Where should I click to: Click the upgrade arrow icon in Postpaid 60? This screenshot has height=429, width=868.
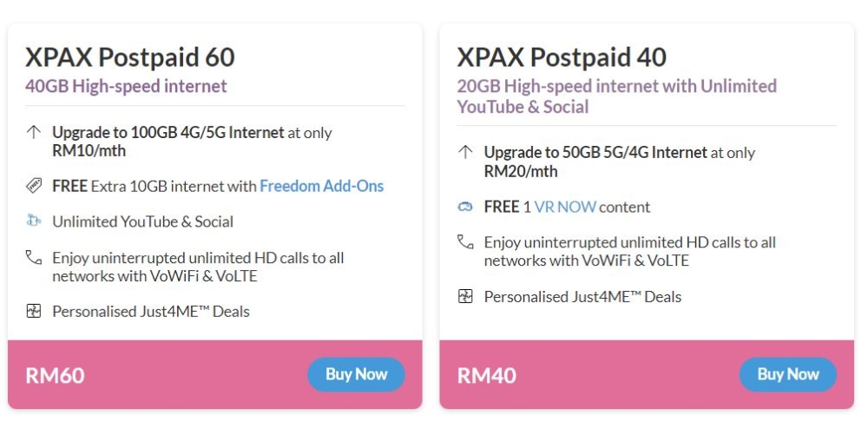point(34,132)
